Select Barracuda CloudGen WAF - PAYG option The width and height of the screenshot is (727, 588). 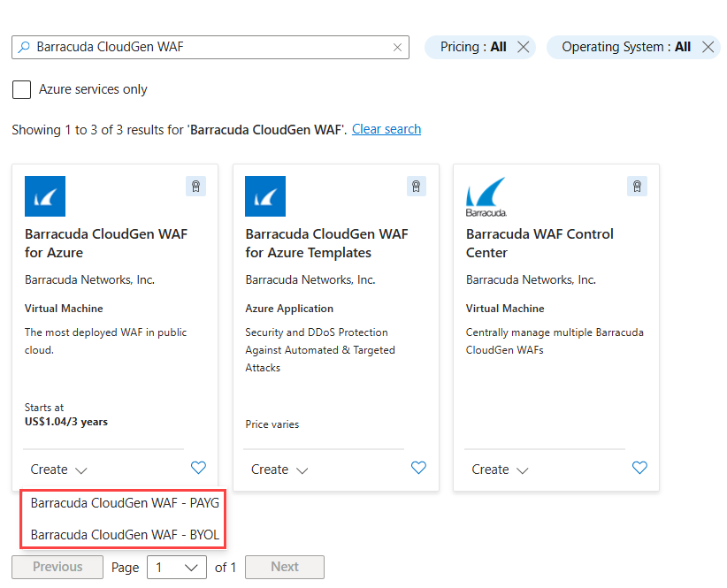[125, 503]
